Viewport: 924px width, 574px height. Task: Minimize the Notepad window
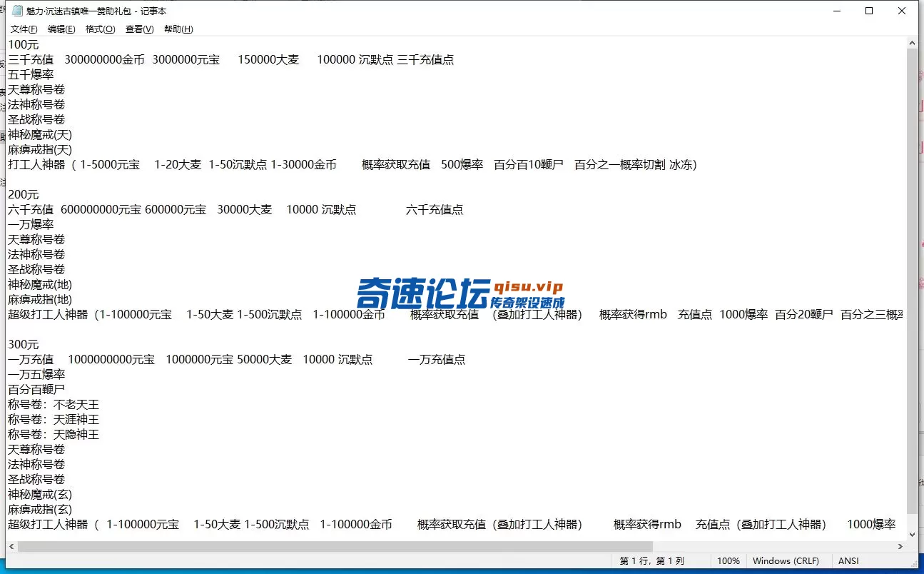coord(836,11)
